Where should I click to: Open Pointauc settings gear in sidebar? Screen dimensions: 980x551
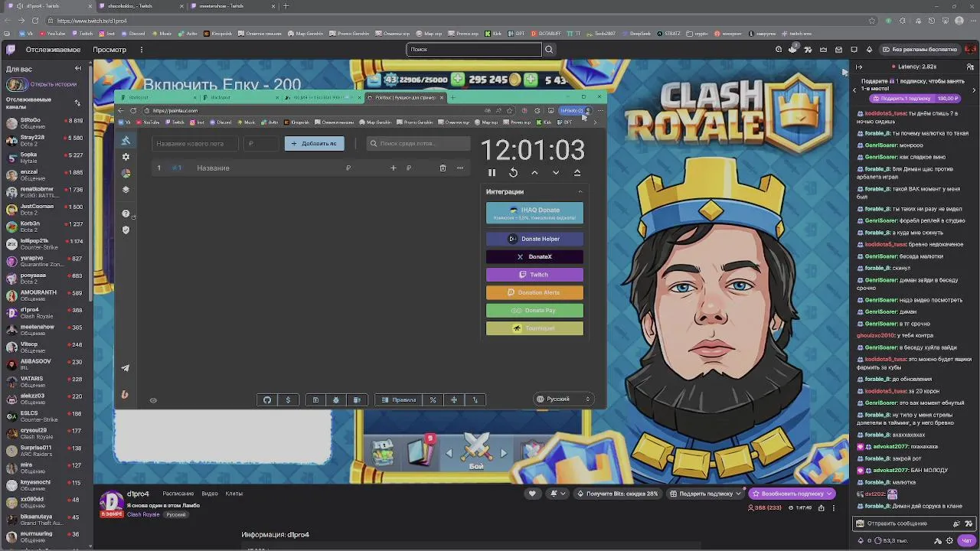point(126,157)
